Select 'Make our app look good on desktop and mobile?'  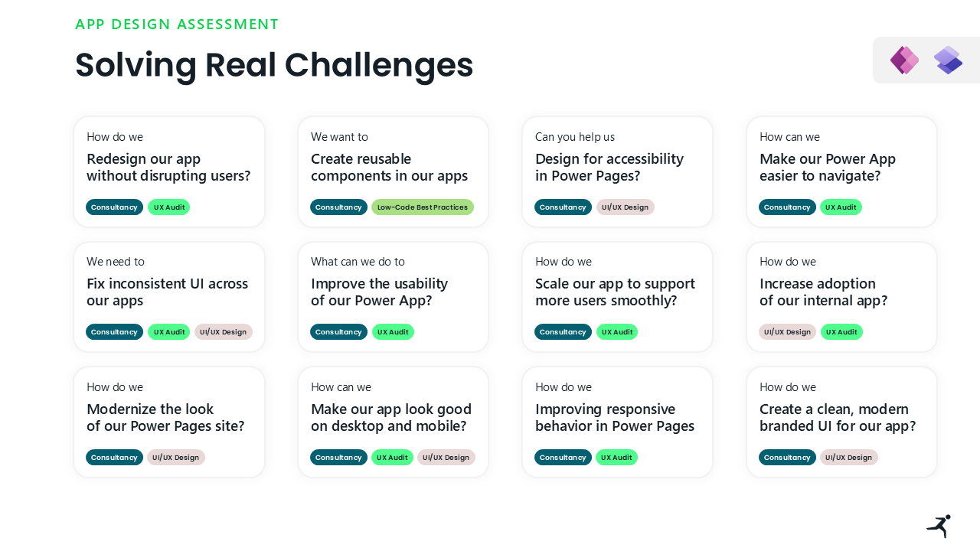[x=390, y=417]
